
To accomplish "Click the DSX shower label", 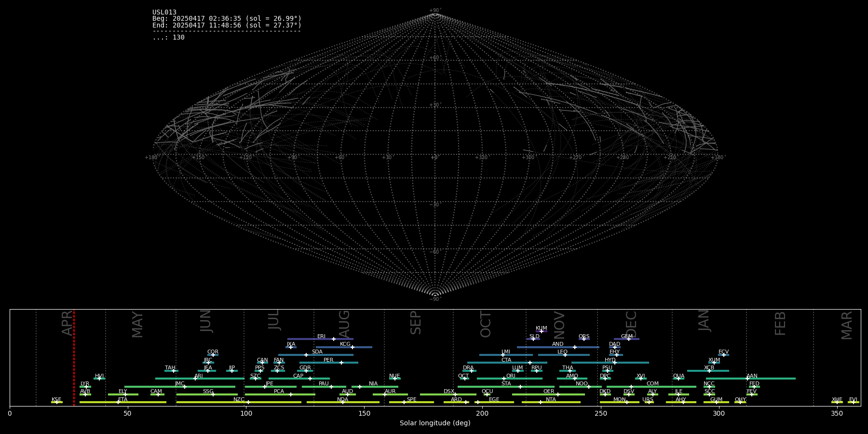I will coord(449,392).
